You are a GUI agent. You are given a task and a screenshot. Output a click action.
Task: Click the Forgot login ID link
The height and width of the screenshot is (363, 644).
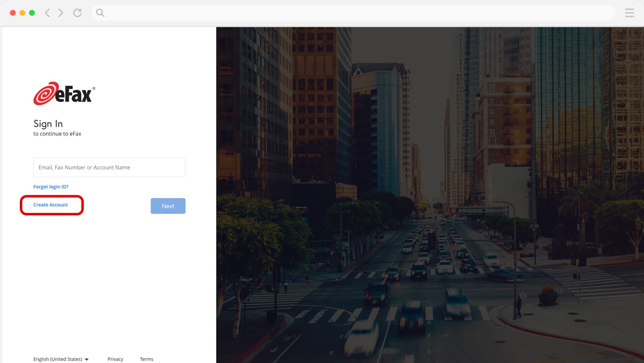point(51,186)
